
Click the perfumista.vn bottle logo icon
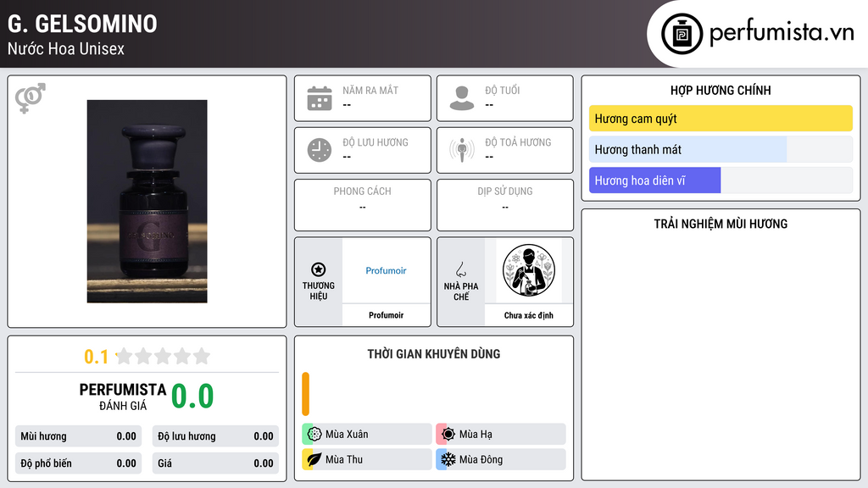coord(682,34)
